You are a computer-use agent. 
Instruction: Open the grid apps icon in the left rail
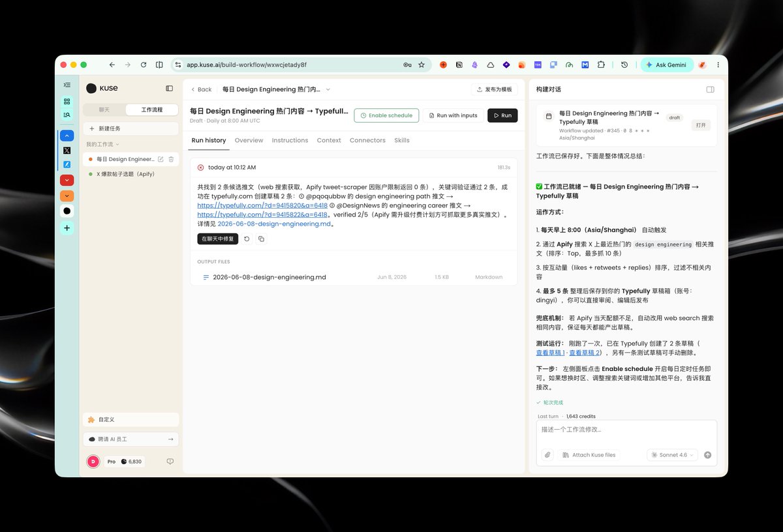[x=67, y=102]
